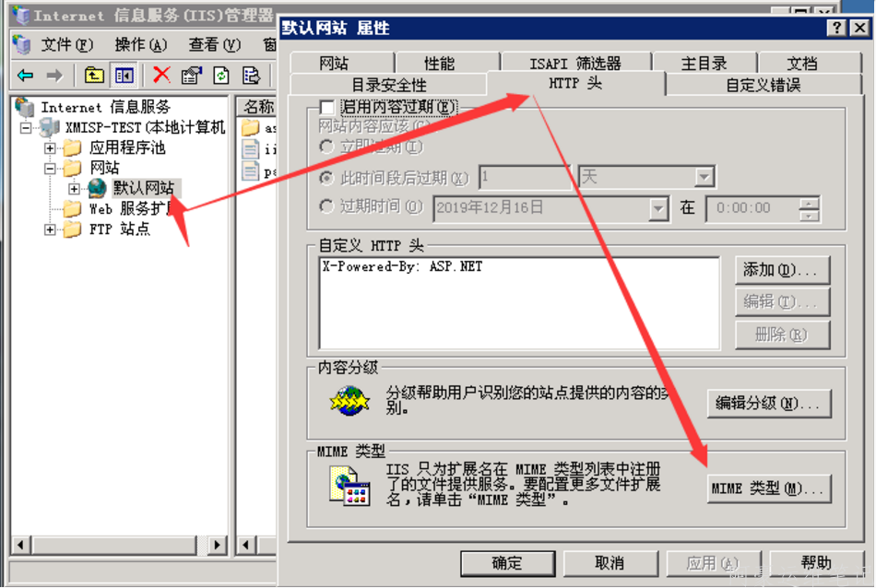Open the 天 time unit dropdown

[704, 177]
